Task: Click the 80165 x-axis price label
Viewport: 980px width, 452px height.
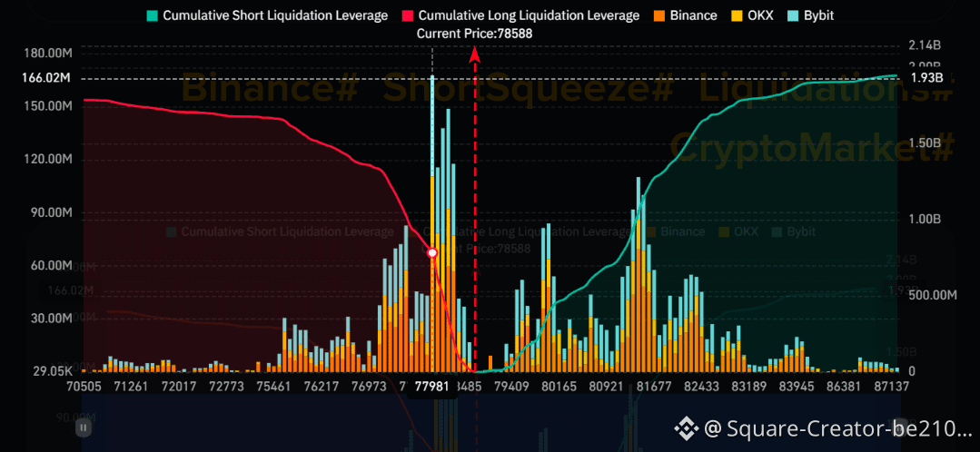Action: click(560, 387)
